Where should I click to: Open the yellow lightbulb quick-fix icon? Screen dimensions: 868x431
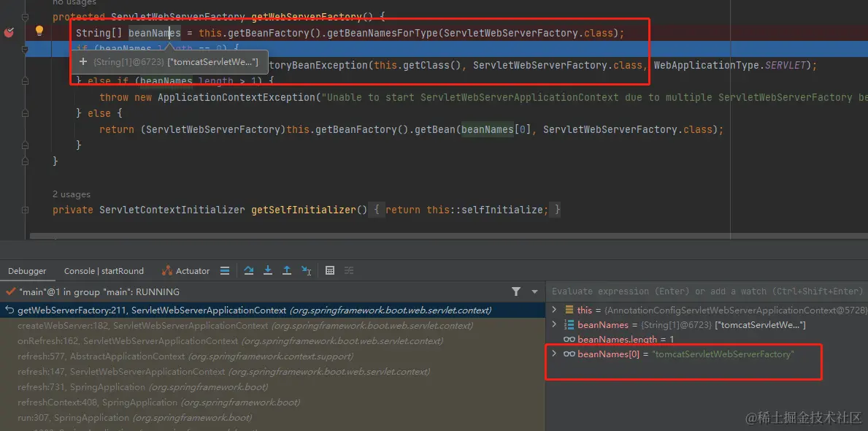[x=39, y=31]
